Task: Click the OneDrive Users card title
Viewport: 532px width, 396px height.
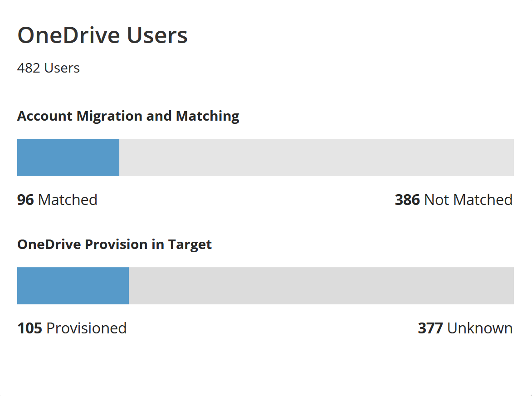Action: point(102,35)
